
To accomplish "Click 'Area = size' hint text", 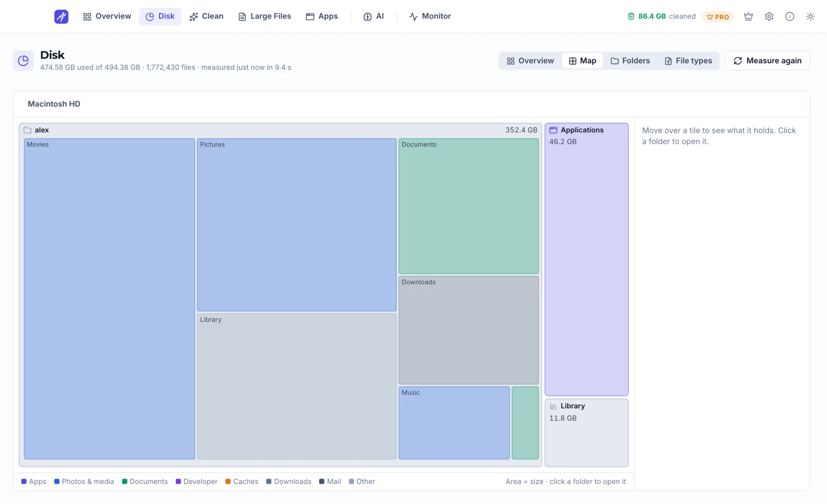I will coord(566,482).
